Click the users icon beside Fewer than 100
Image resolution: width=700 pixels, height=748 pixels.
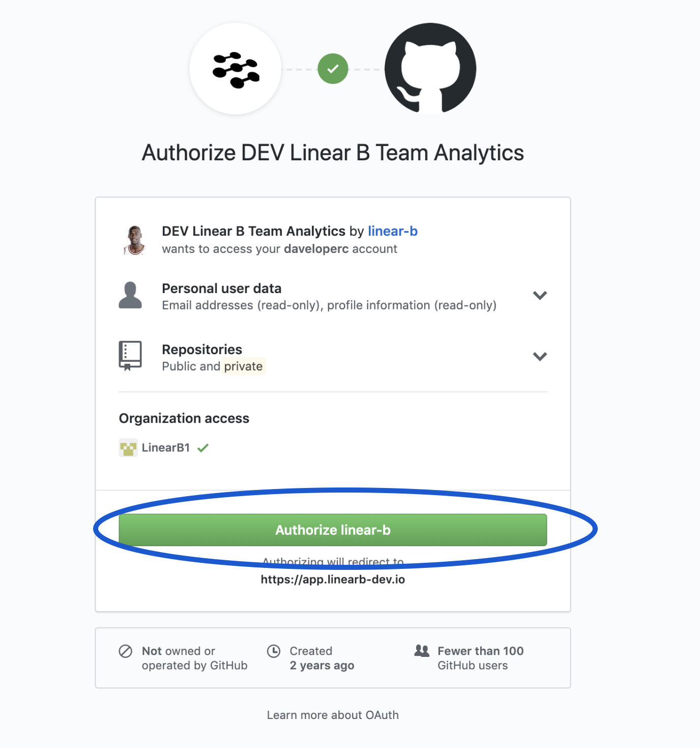pos(422,651)
